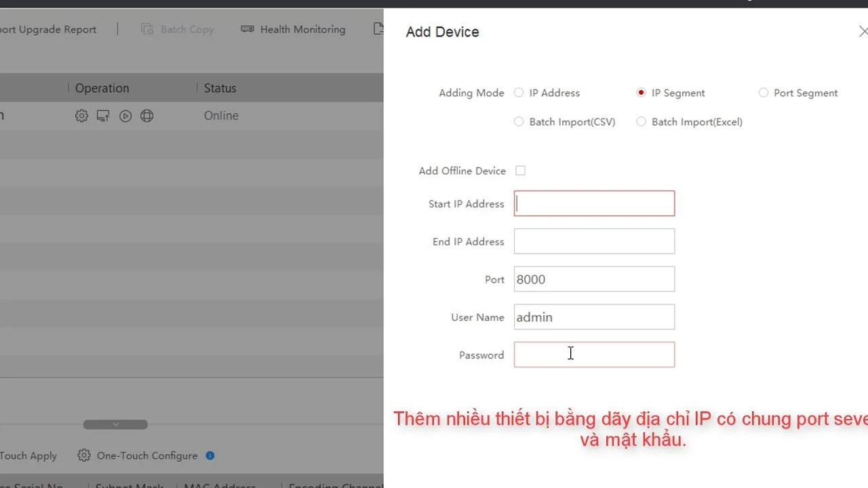This screenshot has width=868, height=488.
Task: Select Batch Import(Excel) mode
Action: 641,122
